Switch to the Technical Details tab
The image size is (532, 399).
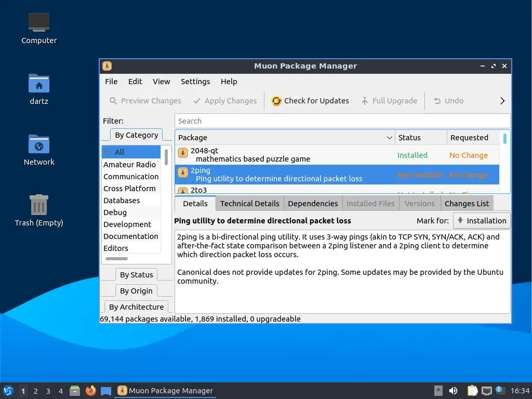coord(250,204)
